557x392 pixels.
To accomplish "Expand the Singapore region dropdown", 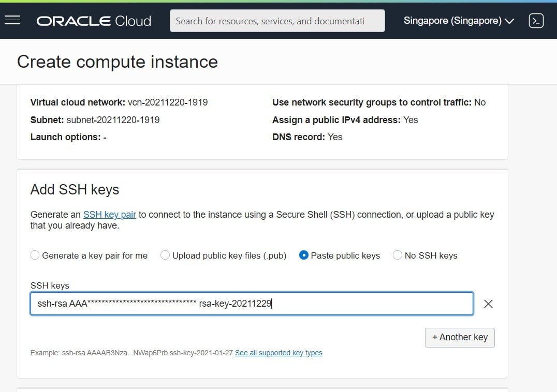I will click(459, 21).
